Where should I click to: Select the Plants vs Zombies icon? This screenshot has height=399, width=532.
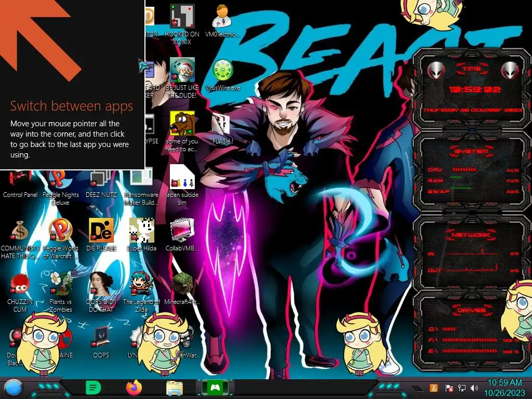coord(60,292)
